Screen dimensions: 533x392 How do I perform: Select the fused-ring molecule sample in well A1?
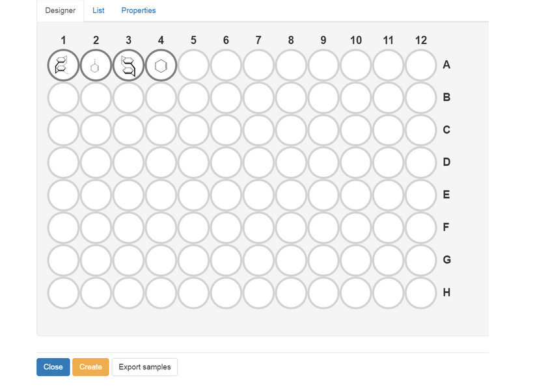[63, 65]
